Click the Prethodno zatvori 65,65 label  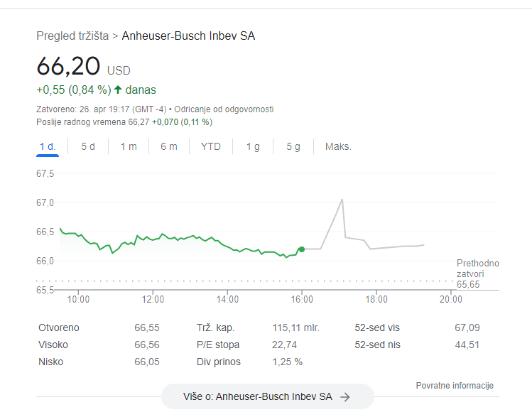point(478,274)
